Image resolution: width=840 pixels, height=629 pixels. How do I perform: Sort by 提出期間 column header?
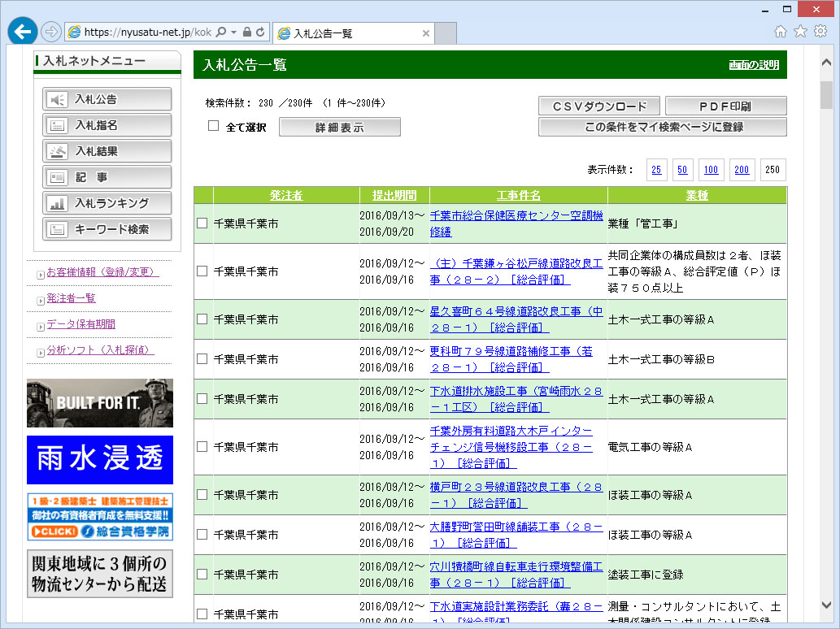(394, 196)
